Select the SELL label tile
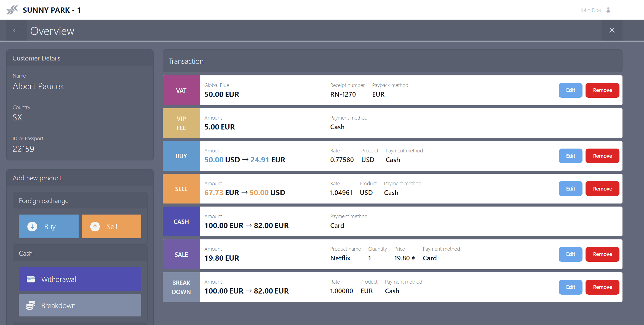This screenshot has height=325, width=644. click(x=181, y=189)
